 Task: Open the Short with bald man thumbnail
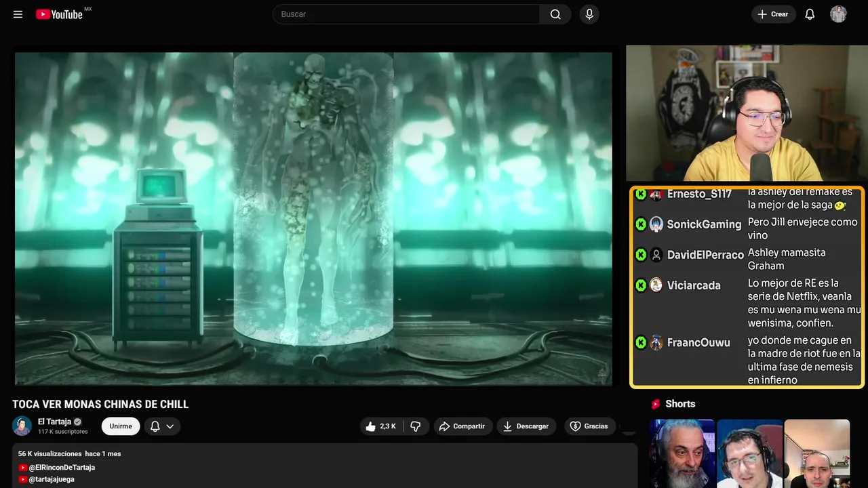tap(816, 453)
